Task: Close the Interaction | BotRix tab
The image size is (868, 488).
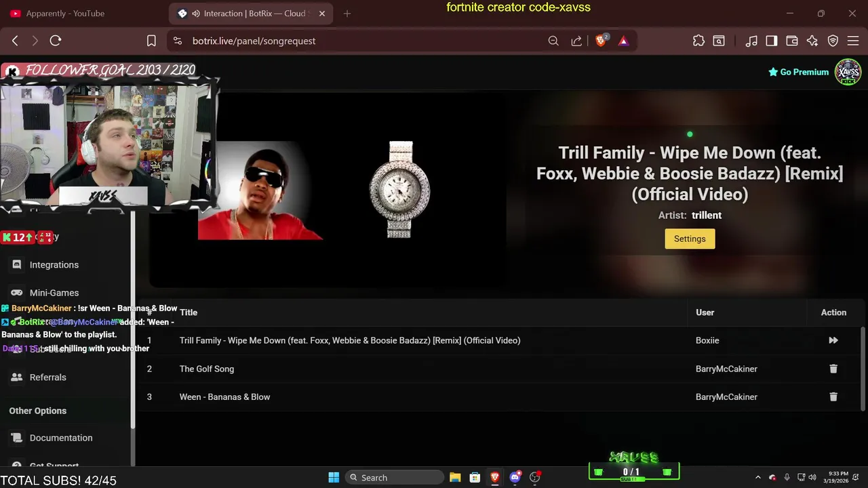Action: (322, 14)
